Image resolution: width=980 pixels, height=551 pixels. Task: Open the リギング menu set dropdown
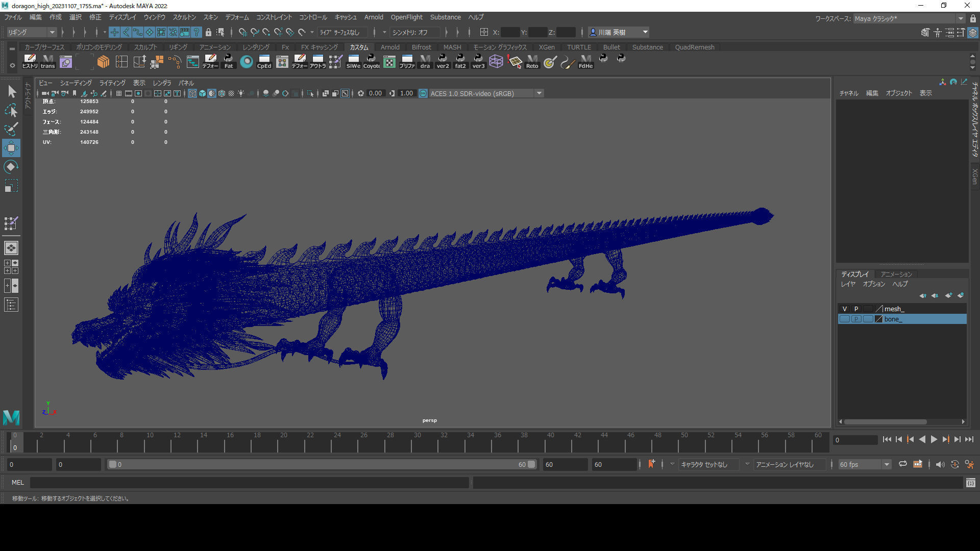31,32
